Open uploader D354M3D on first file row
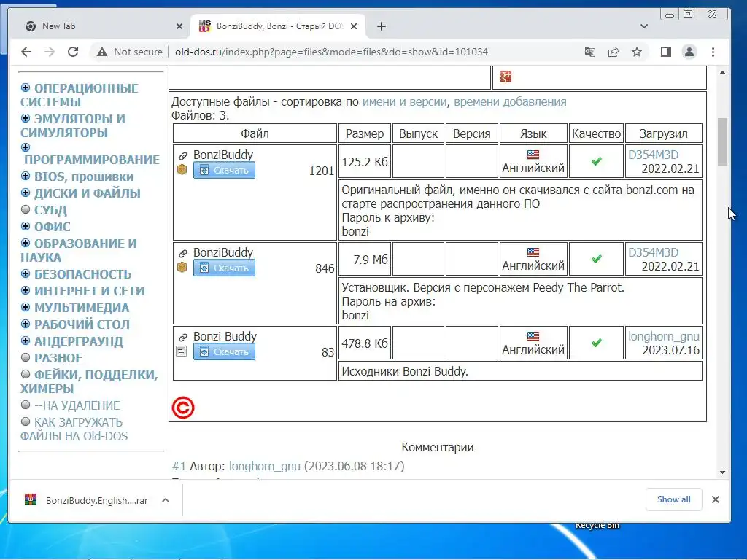 (x=653, y=155)
